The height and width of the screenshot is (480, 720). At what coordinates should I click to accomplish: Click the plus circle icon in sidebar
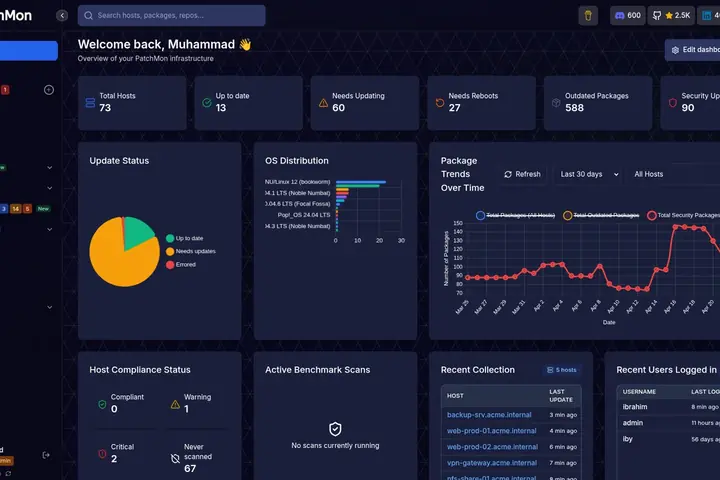[49, 90]
